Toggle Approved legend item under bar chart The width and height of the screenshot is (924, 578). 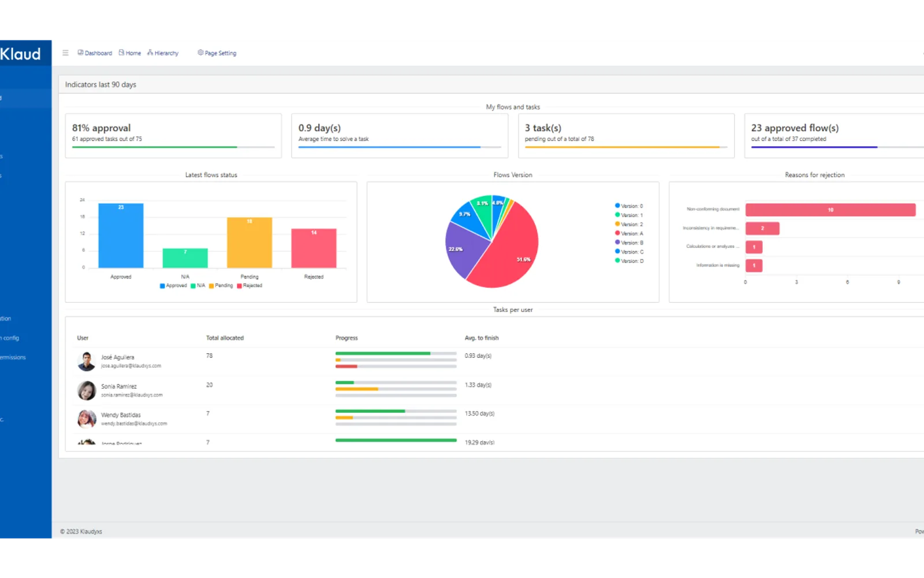click(x=173, y=286)
